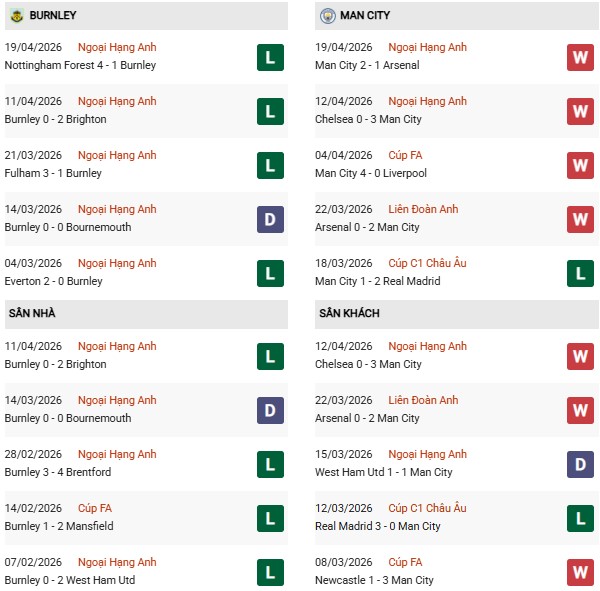Click the D badge for West Ham–Man City draw
The height and width of the screenshot is (591, 600).
[x=580, y=464]
